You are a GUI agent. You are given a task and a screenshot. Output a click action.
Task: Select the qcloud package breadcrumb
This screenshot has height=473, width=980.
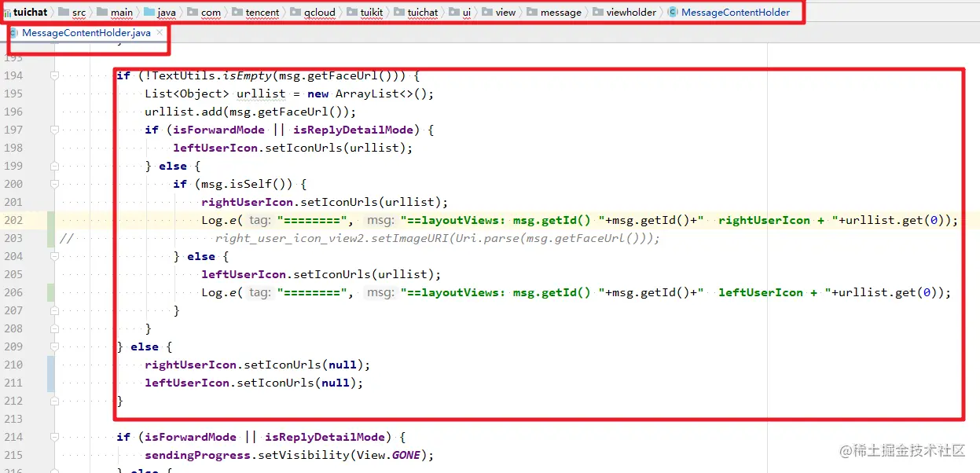click(313, 13)
